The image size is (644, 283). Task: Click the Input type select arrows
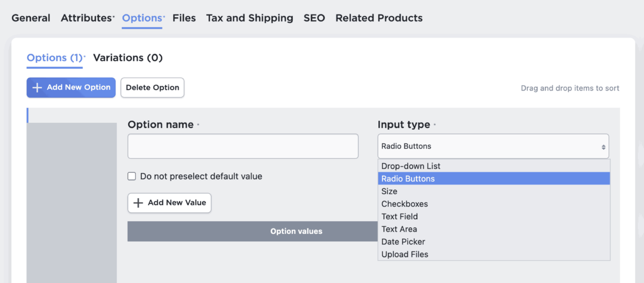tap(603, 147)
